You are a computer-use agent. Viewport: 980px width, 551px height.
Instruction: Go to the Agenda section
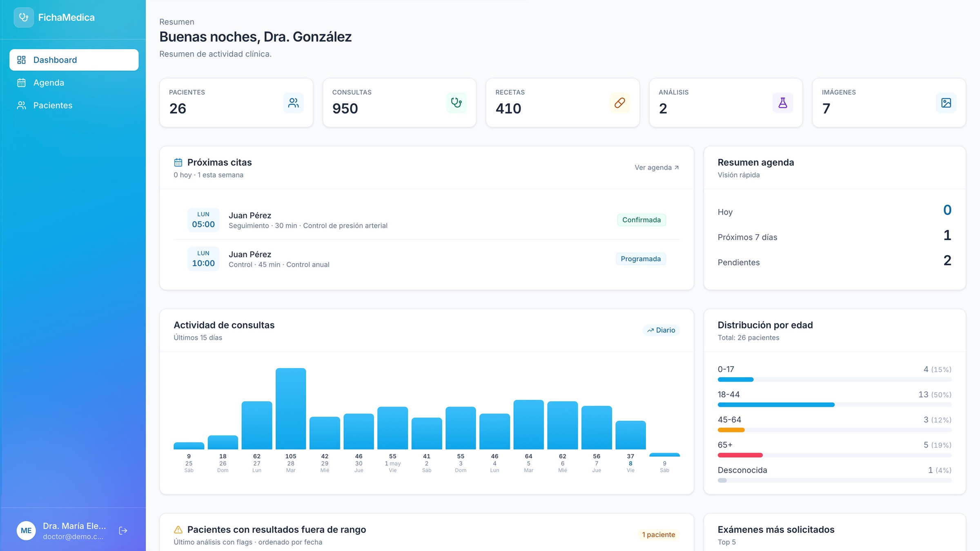click(74, 83)
